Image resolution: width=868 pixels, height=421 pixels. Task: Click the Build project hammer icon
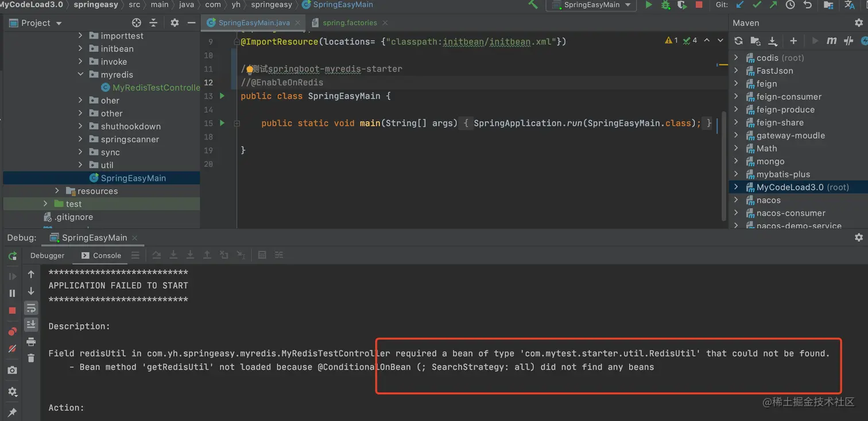[533, 5]
